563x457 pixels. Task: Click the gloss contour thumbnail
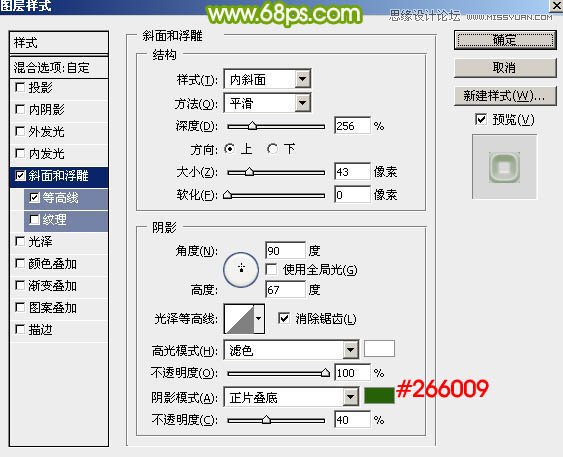point(239,319)
